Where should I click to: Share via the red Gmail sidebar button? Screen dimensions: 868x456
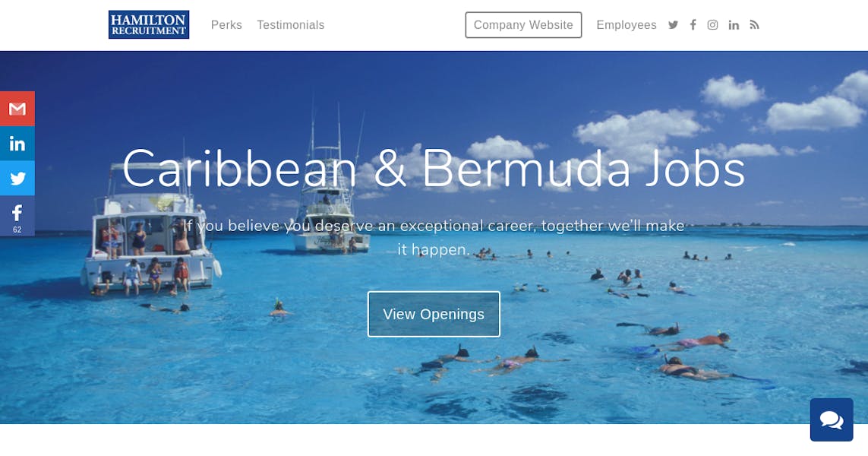[17, 109]
